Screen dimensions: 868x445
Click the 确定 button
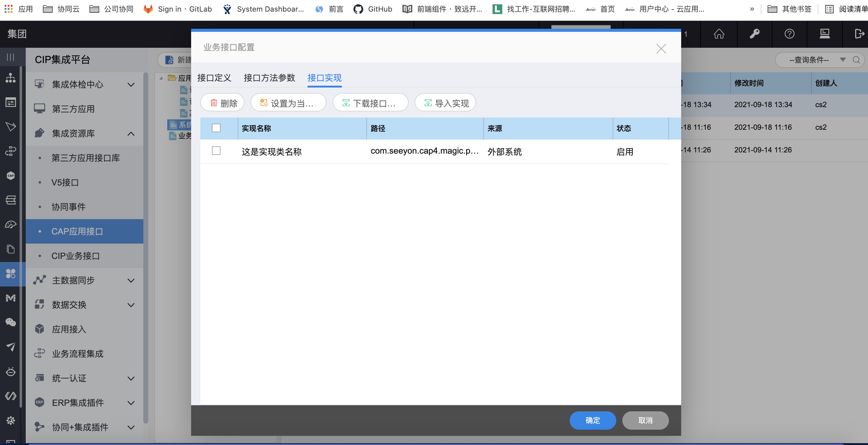pyautogui.click(x=592, y=420)
